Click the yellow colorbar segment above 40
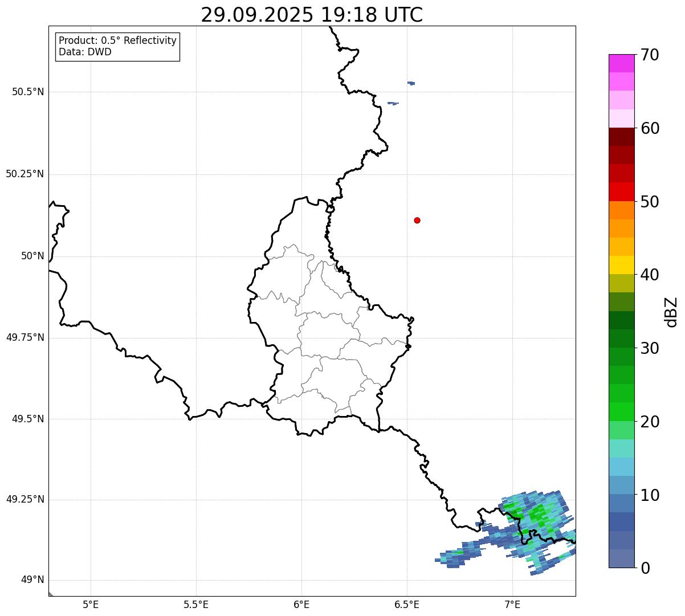This screenshot has width=685, height=616. click(622, 265)
